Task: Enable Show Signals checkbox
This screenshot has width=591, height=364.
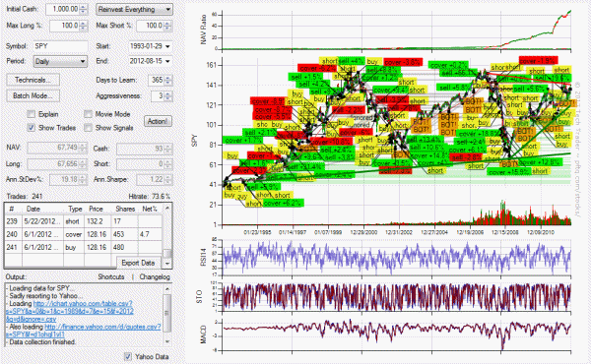Action: pyautogui.click(x=89, y=128)
